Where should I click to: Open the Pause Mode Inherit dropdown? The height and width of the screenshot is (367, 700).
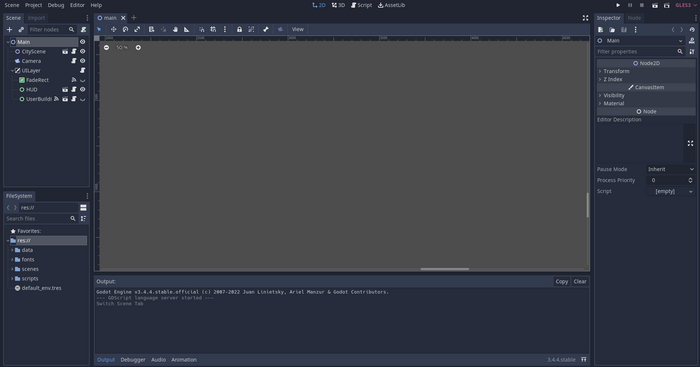point(671,169)
